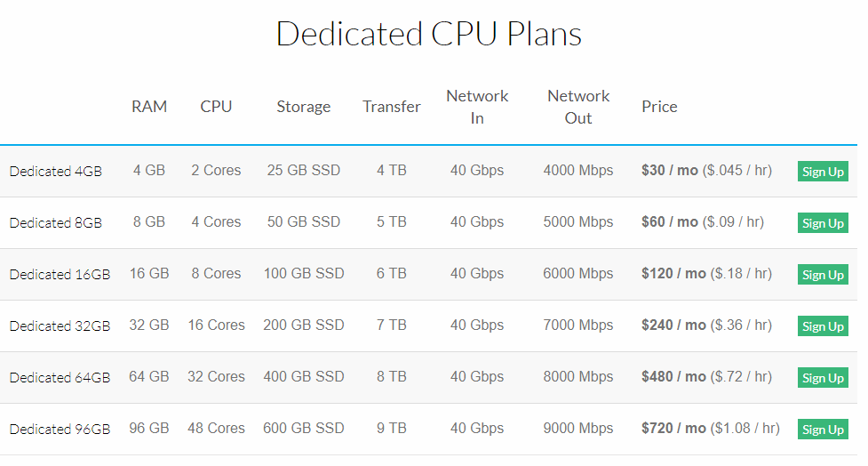Click the $60 / mo price cell
868x466 pixels.
tap(670, 222)
